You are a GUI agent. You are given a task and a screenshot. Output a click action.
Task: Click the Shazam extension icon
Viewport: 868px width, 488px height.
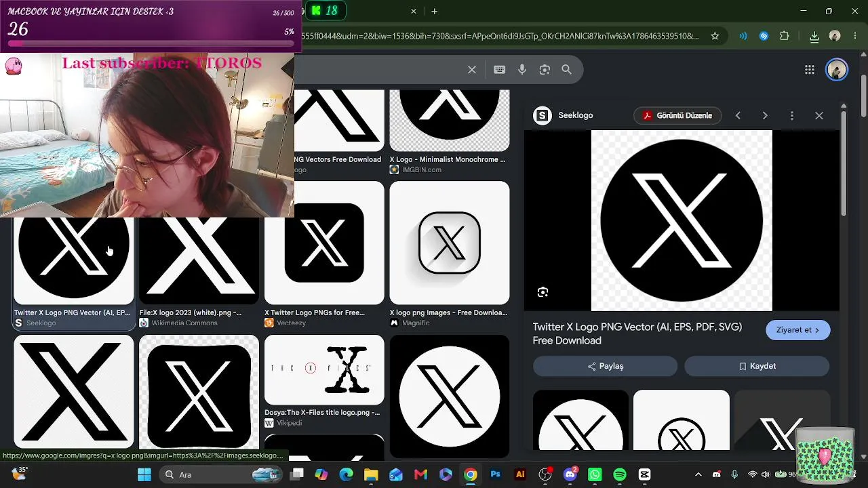coord(764,36)
